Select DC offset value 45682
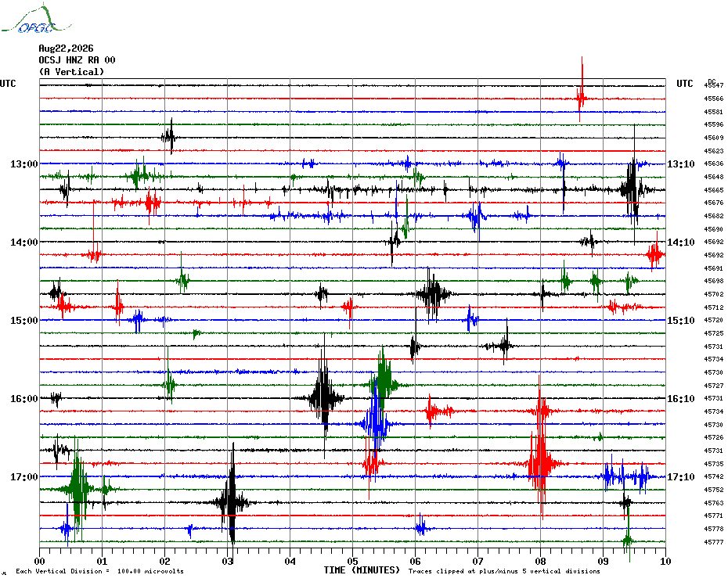The width and height of the screenshot is (728, 582). pos(714,216)
